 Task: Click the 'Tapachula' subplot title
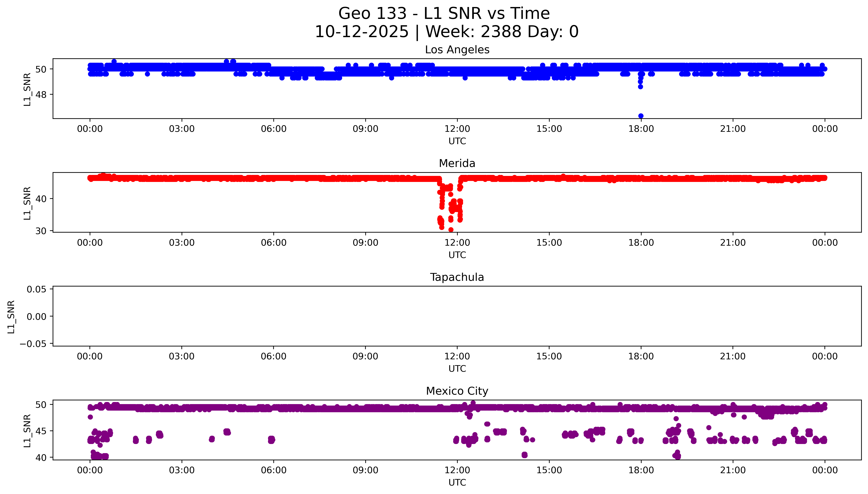click(457, 277)
